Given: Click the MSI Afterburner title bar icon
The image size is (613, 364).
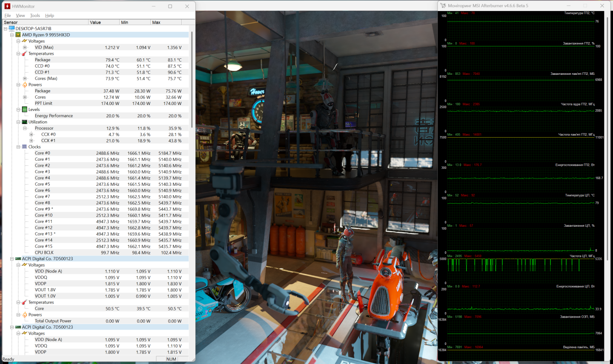Looking at the screenshot, I should pyautogui.click(x=443, y=6).
